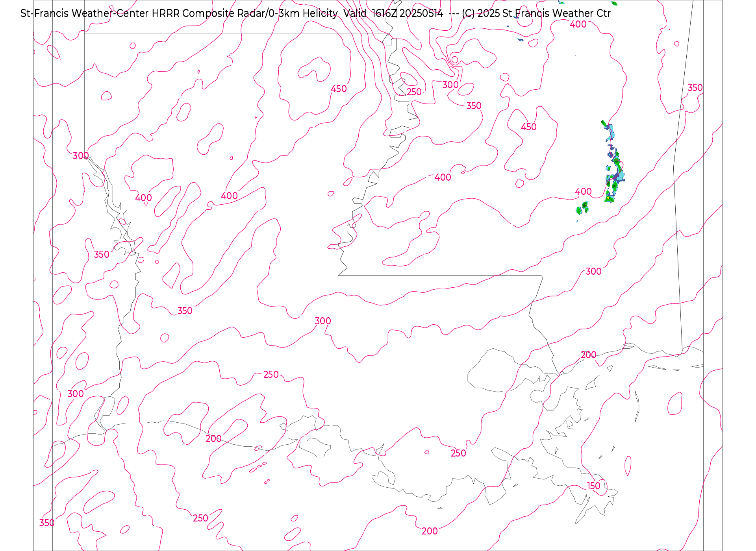Click the "150" helicity contour label
The image size is (756, 551).
pos(593,486)
